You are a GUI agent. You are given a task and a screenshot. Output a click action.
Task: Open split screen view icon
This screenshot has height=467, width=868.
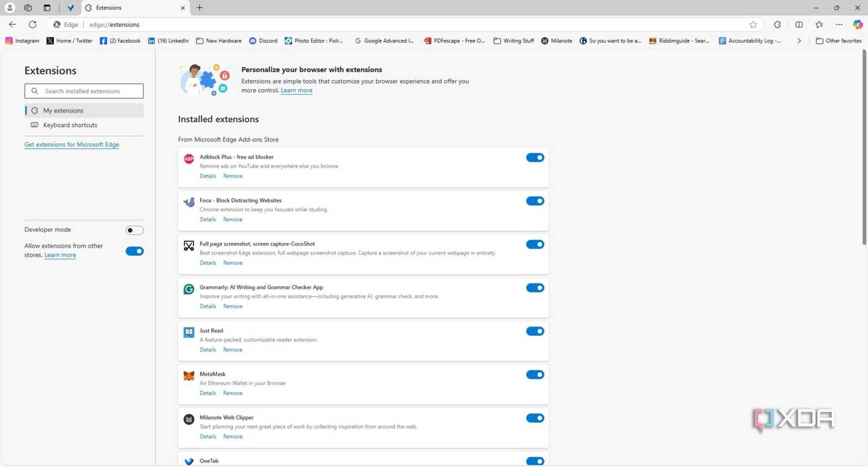point(799,25)
